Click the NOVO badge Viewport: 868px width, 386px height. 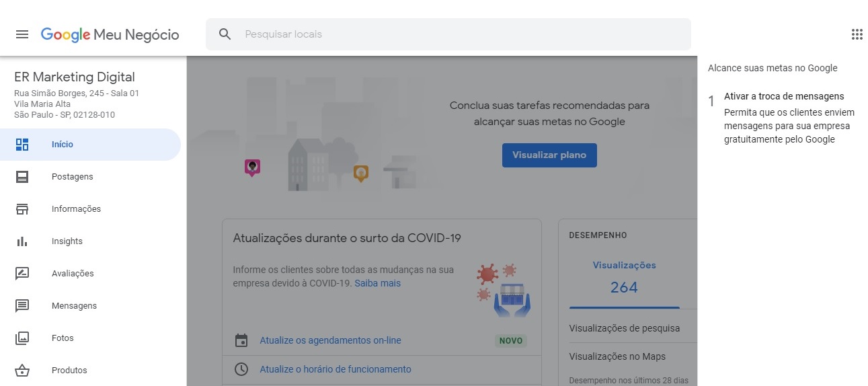pyautogui.click(x=511, y=340)
